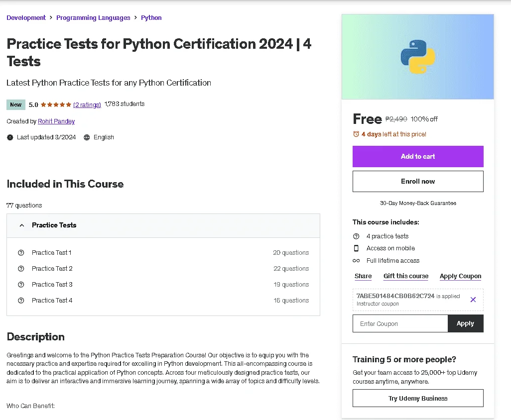The height and width of the screenshot is (420, 511).
Task: Click the course title heading
Action: tap(159, 52)
